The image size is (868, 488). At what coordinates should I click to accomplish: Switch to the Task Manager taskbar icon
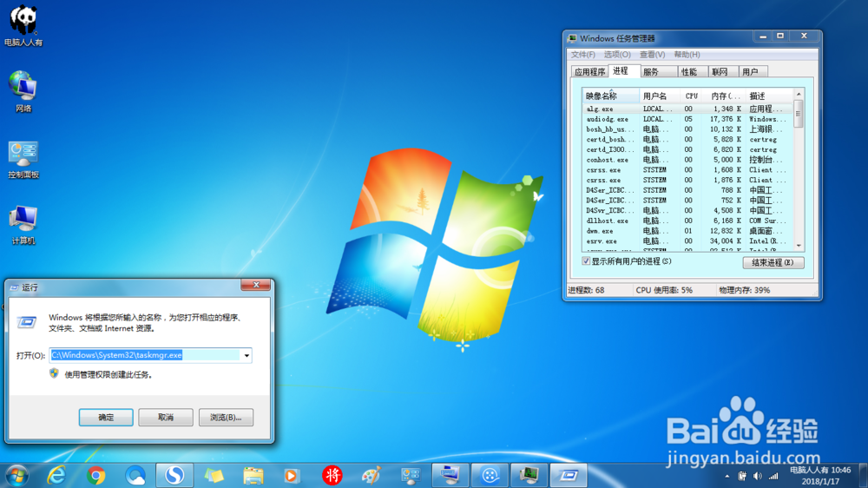pyautogui.click(x=529, y=475)
